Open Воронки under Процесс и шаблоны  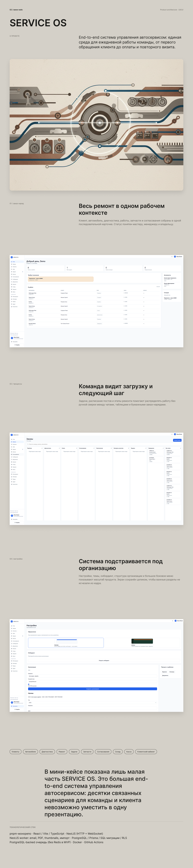pyautogui.click(x=164, y=672)
